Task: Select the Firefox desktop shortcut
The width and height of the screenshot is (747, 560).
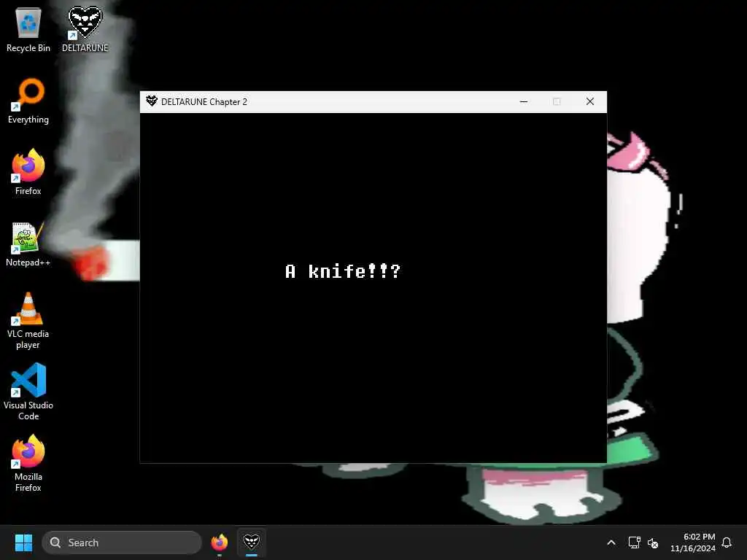Action: pyautogui.click(x=28, y=172)
